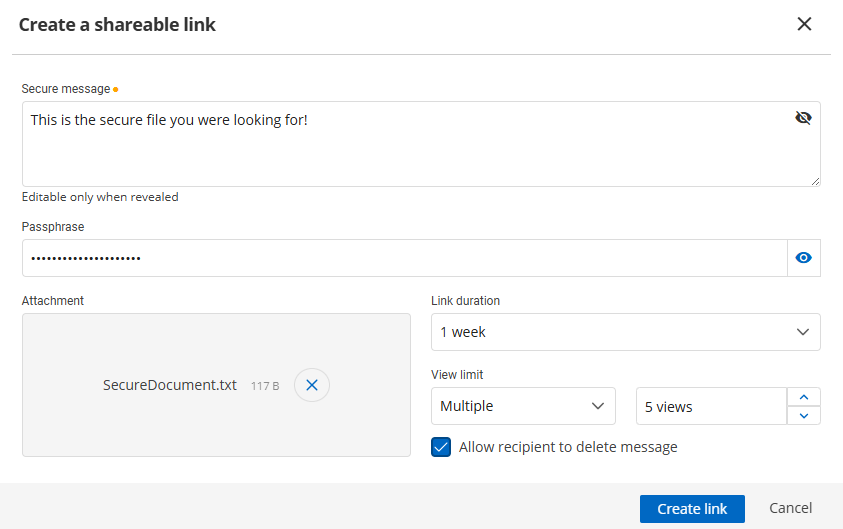Click the Passphrase field label
843x529 pixels.
pyautogui.click(x=53, y=227)
